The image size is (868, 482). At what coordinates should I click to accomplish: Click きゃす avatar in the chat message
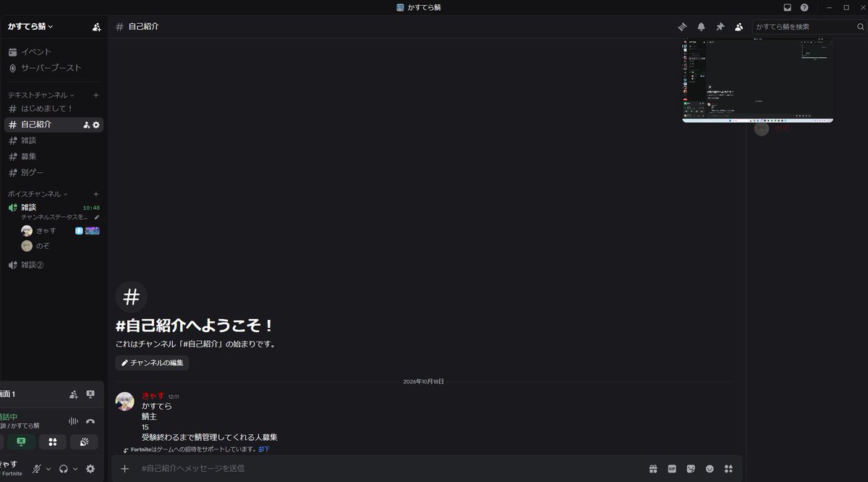124,401
